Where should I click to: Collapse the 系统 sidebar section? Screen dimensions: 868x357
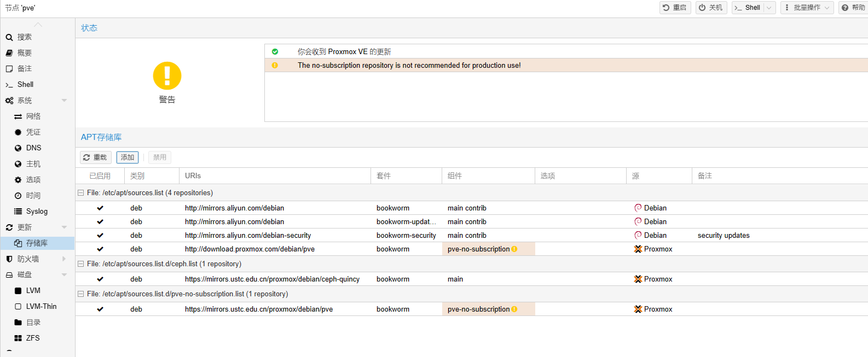tap(64, 101)
